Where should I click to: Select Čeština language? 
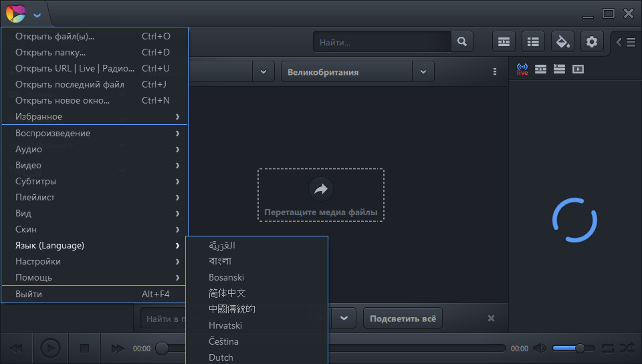[257, 341]
